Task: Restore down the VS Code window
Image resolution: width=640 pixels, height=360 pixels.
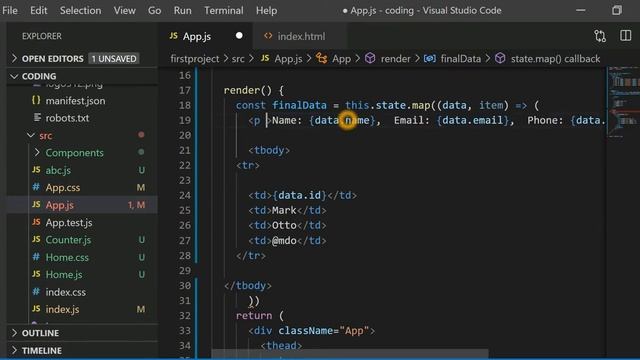Action: [617, 10]
